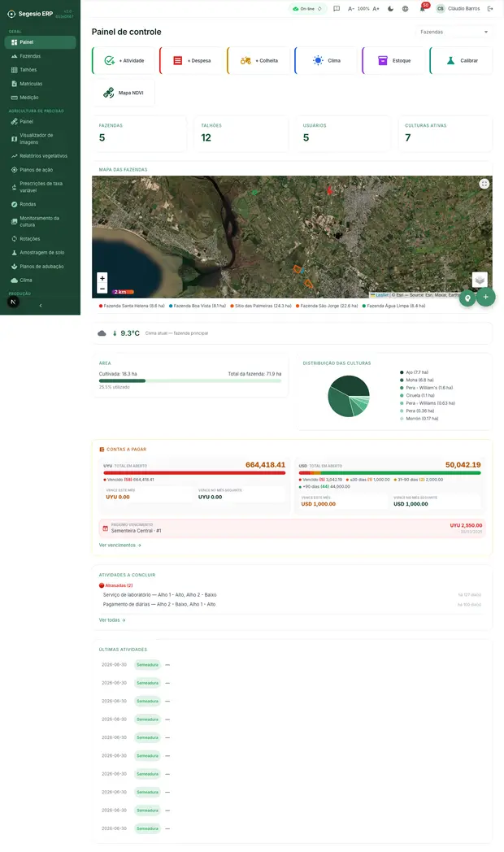Image resolution: width=504 pixels, height=852 pixels.
Task: Click the logout icon beside Claudio Barros
Action: [x=490, y=9]
